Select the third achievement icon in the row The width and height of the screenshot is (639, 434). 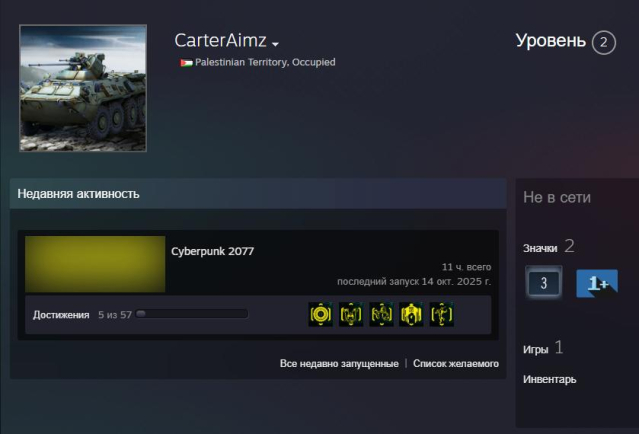[381, 314]
